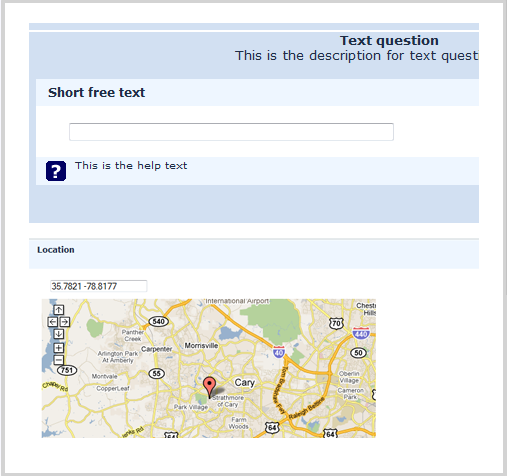This screenshot has height=476, width=507.
Task: Click the US 70 shield on the map
Action: pos(336,323)
